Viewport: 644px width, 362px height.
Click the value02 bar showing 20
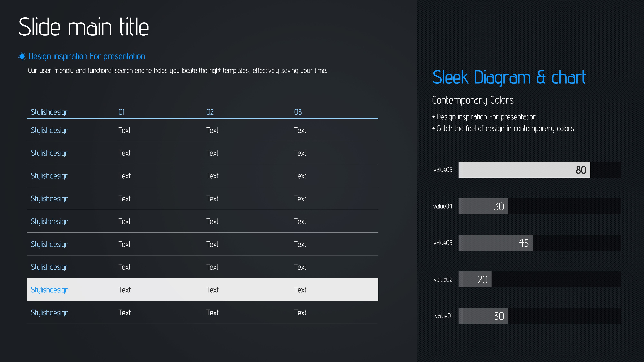tap(475, 279)
